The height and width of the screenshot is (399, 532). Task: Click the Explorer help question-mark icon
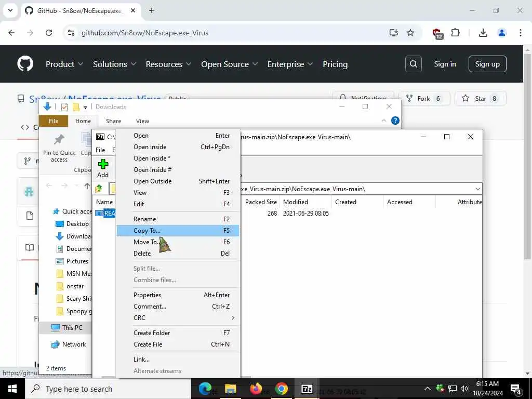click(395, 121)
